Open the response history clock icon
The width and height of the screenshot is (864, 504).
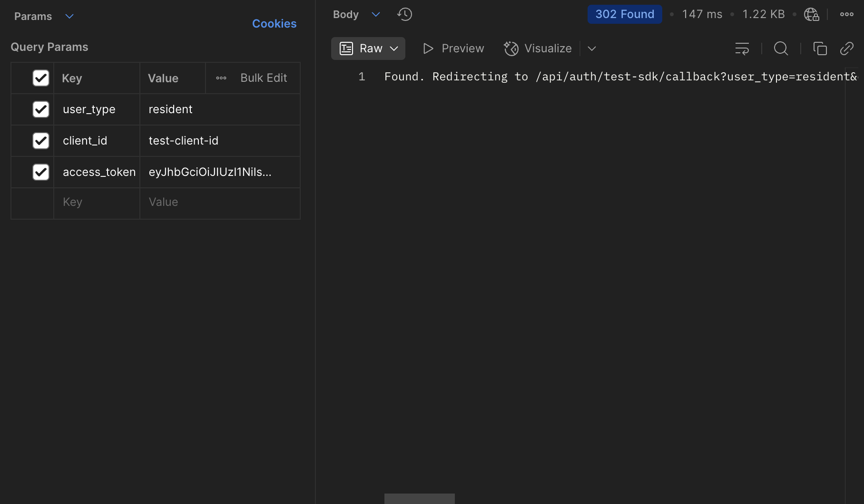click(404, 14)
